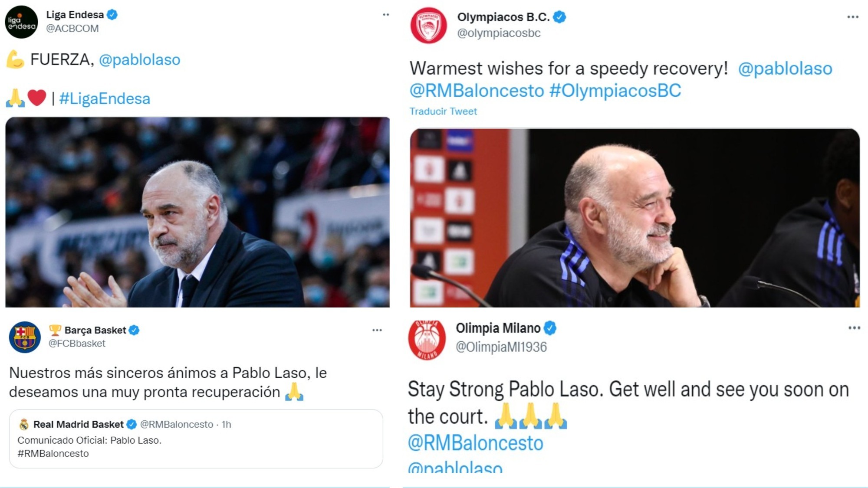Click the Olimpia Milano profile logo

427,341
